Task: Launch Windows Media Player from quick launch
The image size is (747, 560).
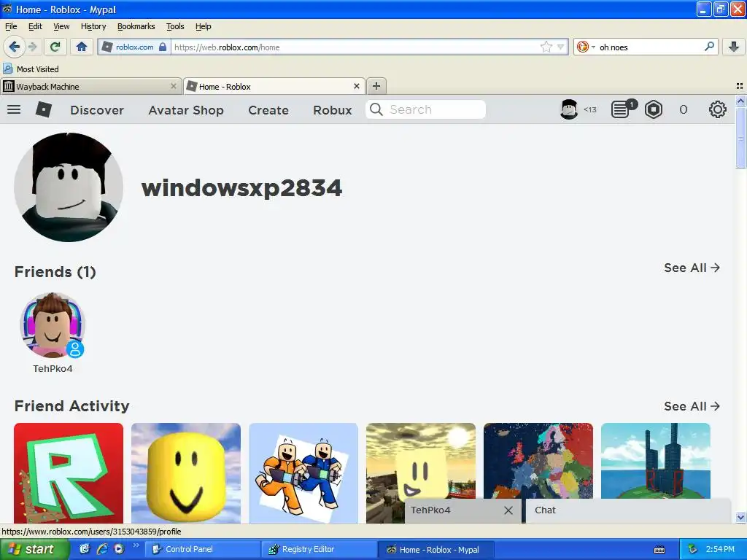Action: click(119, 549)
